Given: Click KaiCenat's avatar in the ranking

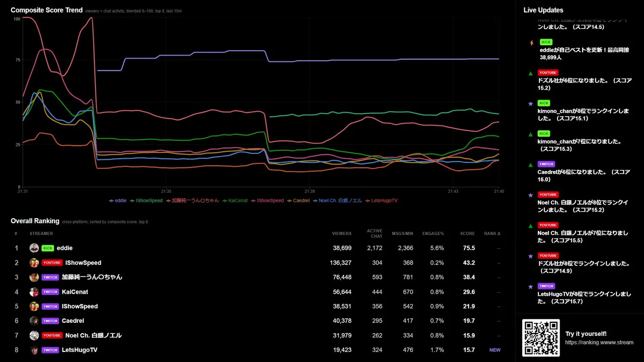Looking at the screenshot, I should [34, 292].
